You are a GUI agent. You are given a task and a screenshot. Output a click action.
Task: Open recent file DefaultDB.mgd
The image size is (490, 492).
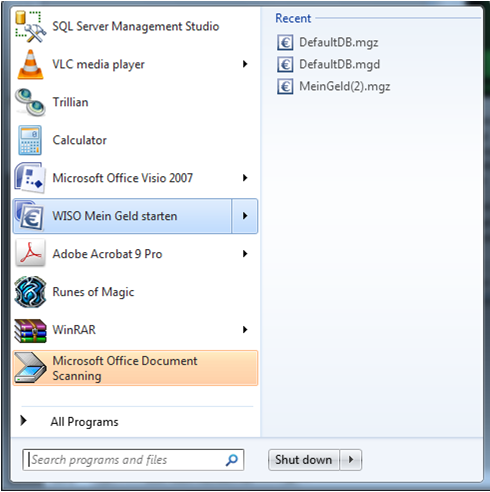(x=339, y=64)
